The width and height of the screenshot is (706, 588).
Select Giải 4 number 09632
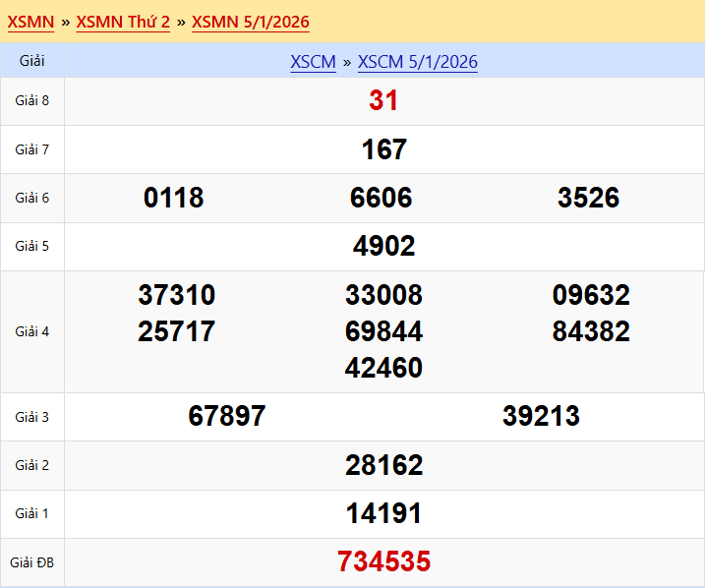tap(591, 296)
